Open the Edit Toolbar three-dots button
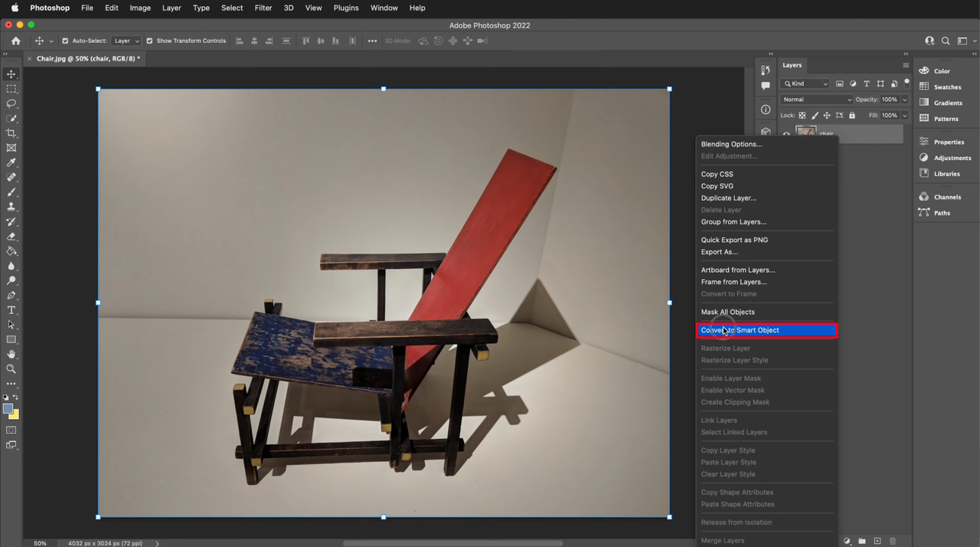The height and width of the screenshot is (547, 980). tap(11, 384)
